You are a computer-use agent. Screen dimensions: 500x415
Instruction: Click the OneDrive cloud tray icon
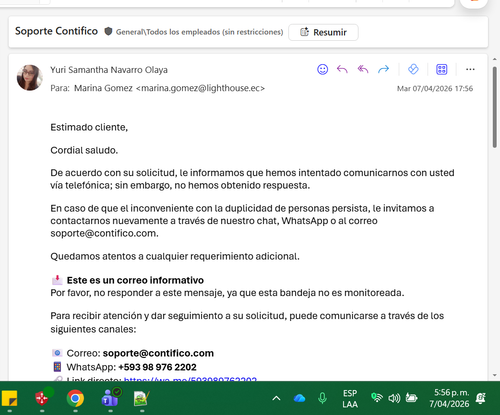tap(299, 398)
